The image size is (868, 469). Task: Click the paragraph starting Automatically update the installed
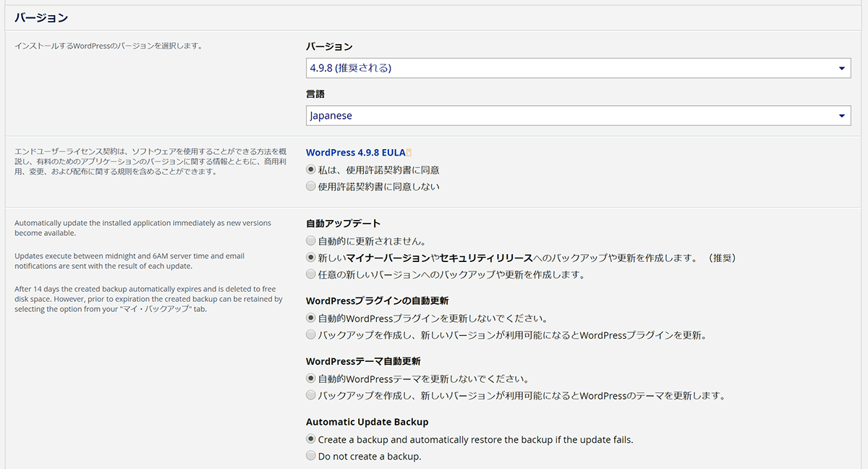[142, 228]
